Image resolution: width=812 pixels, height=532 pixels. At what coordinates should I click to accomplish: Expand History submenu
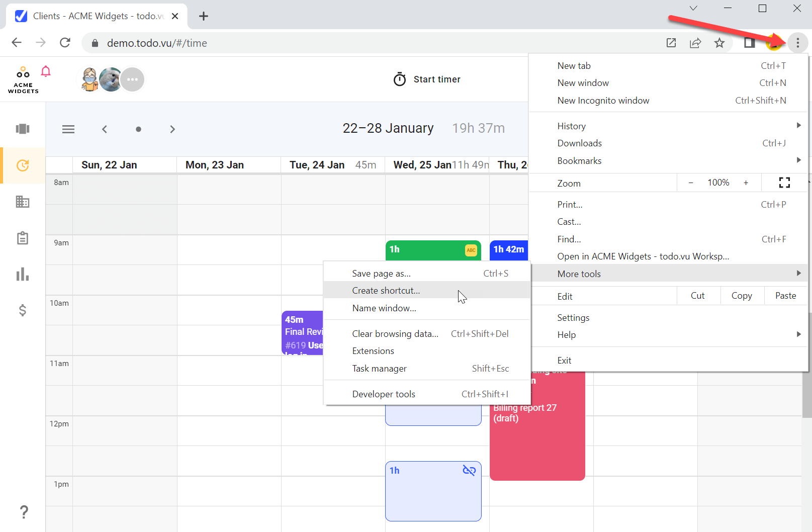[668, 126]
